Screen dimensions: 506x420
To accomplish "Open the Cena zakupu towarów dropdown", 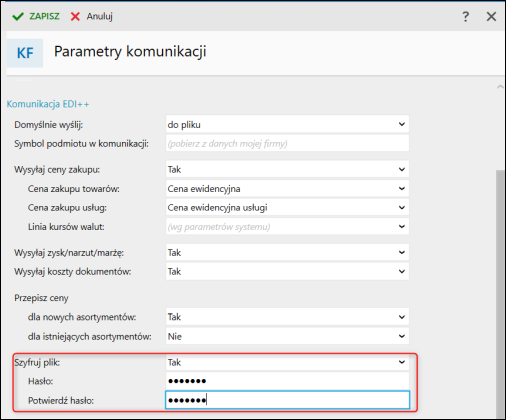I will click(287, 189).
